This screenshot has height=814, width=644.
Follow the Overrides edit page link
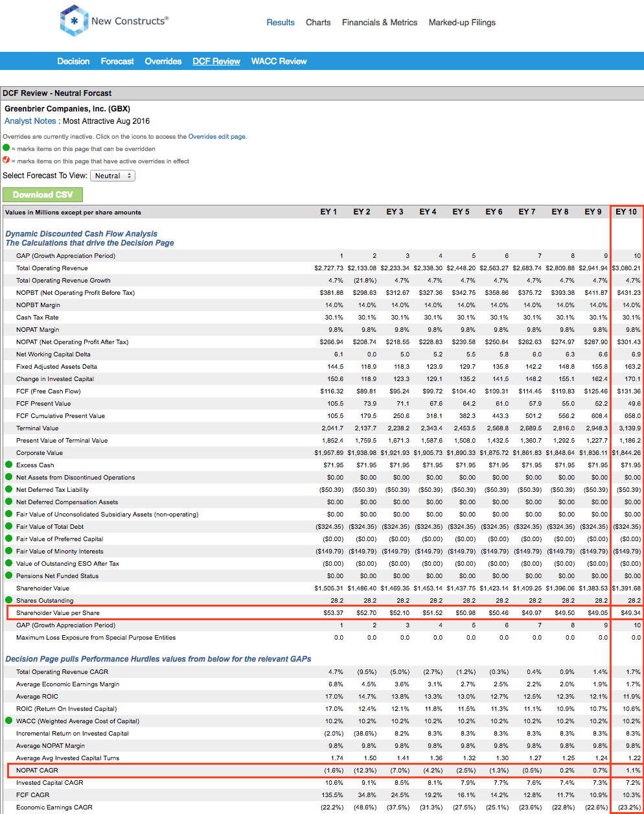coord(217,137)
